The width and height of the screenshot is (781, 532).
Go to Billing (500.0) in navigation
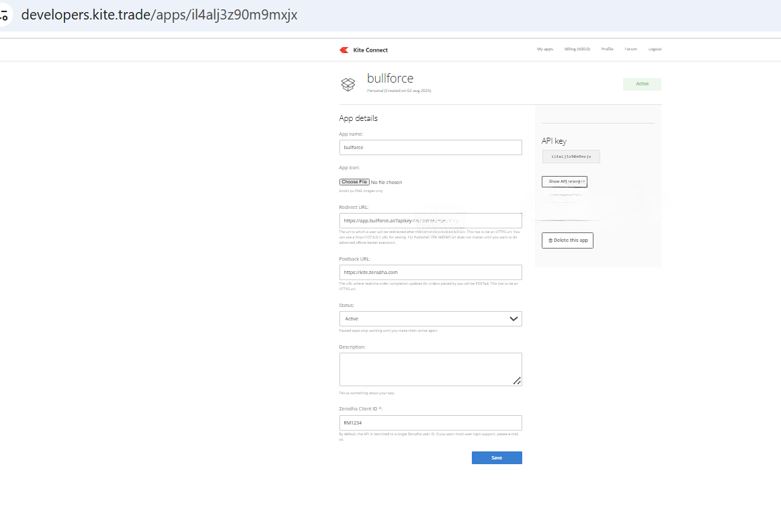coord(577,49)
